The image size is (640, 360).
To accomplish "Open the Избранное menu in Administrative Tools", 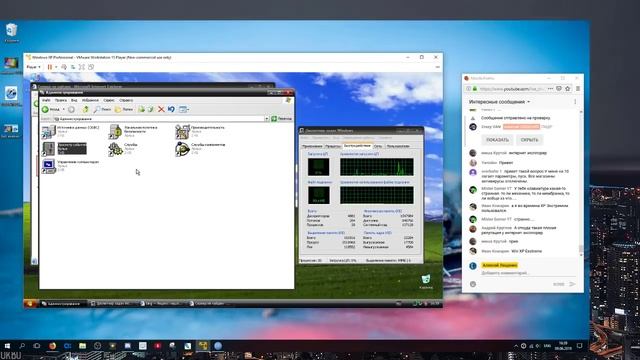I will pyautogui.click(x=90, y=100).
